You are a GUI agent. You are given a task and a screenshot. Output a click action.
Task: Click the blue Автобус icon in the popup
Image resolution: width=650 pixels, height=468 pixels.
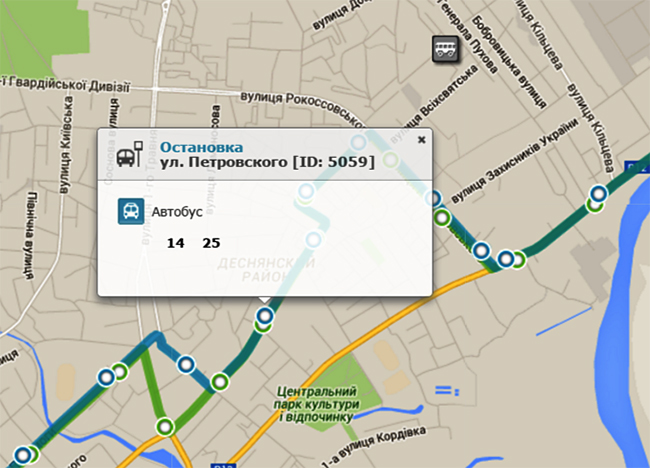pos(131,211)
